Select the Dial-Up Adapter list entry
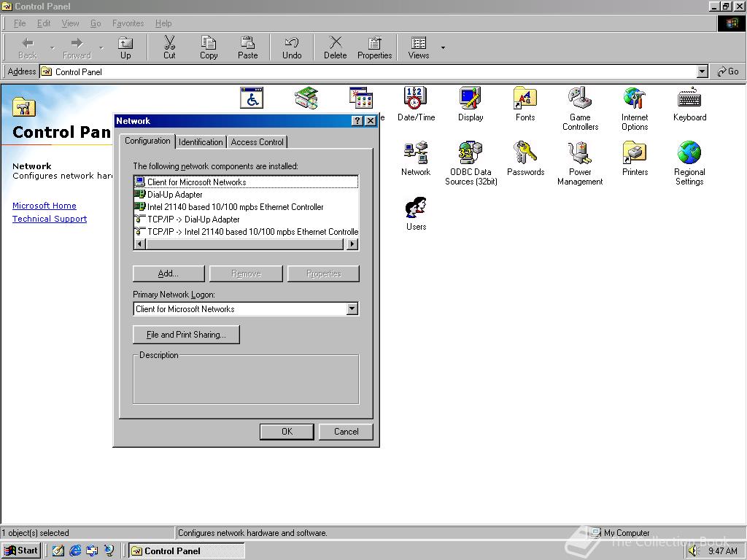Screen dimensions: 747x560 (x=246, y=194)
